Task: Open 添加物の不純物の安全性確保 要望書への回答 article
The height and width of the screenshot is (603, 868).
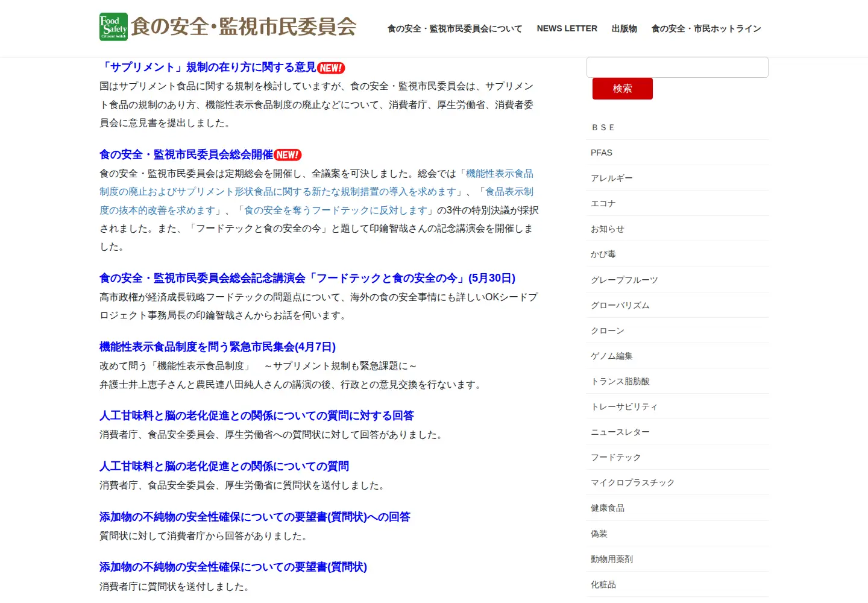Action: point(255,517)
